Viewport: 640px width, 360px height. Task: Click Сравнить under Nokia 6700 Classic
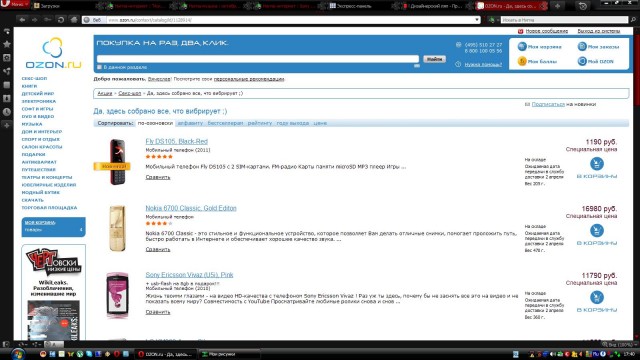(x=158, y=249)
